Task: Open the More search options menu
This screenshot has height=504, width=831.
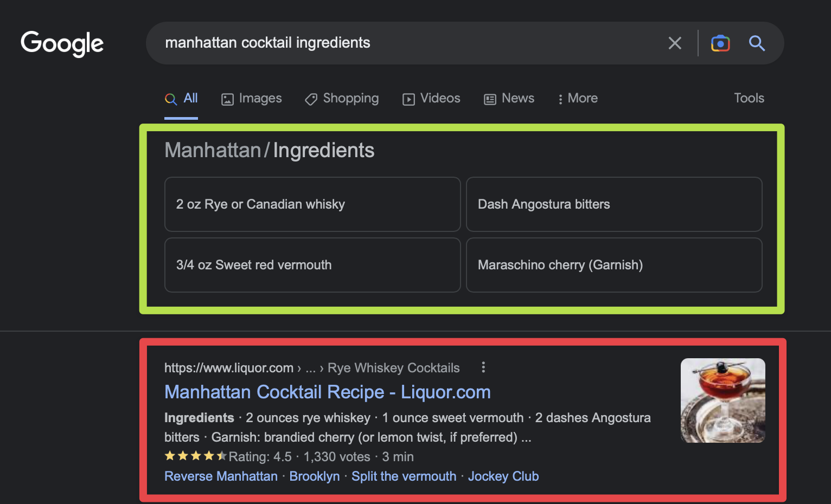Action: pyautogui.click(x=577, y=99)
